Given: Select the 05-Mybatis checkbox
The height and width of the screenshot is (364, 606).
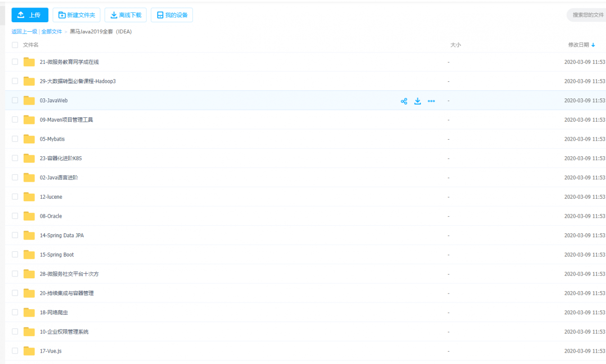Looking at the screenshot, I should (x=15, y=139).
